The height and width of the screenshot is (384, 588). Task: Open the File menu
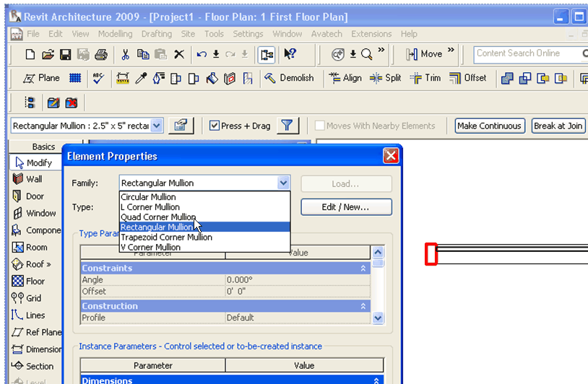[x=33, y=34]
